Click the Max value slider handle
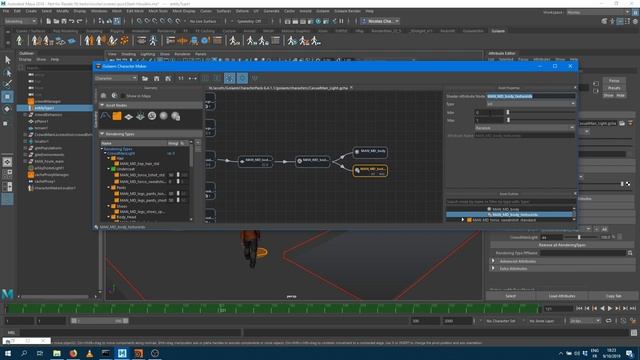The image size is (640, 360). pos(508,120)
